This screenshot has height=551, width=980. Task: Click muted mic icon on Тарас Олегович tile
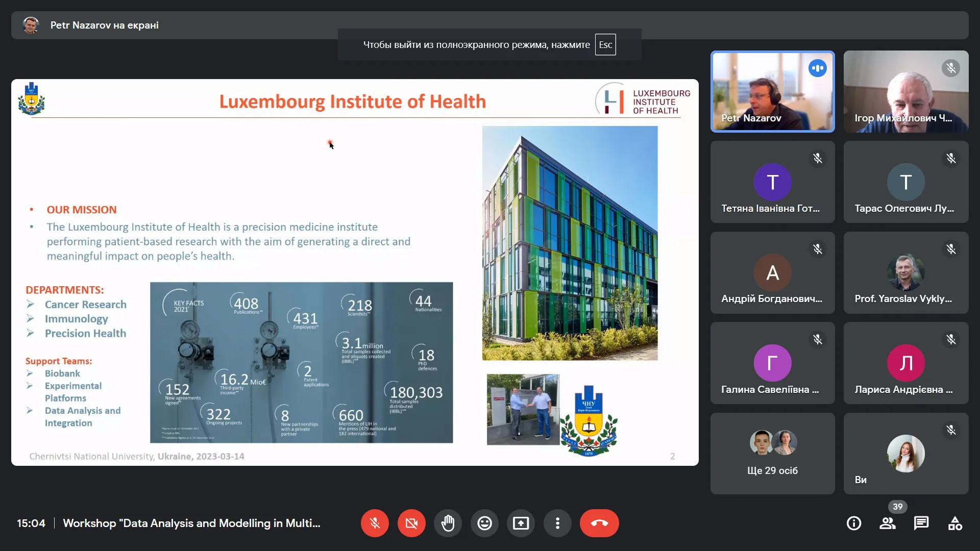pyautogui.click(x=951, y=159)
